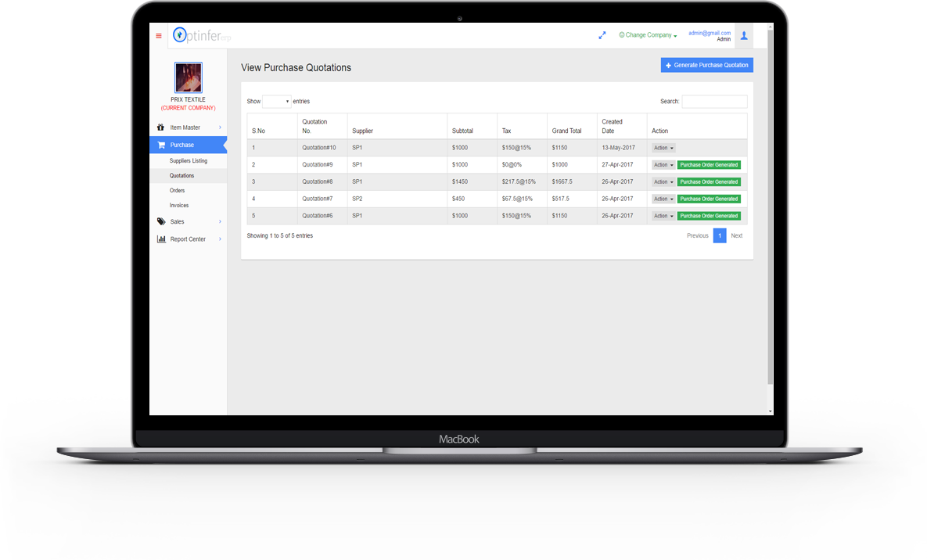This screenshot has height=560, width=927.
Task: Click the View Purchase Quotations heading
Action: click(296, 68)
